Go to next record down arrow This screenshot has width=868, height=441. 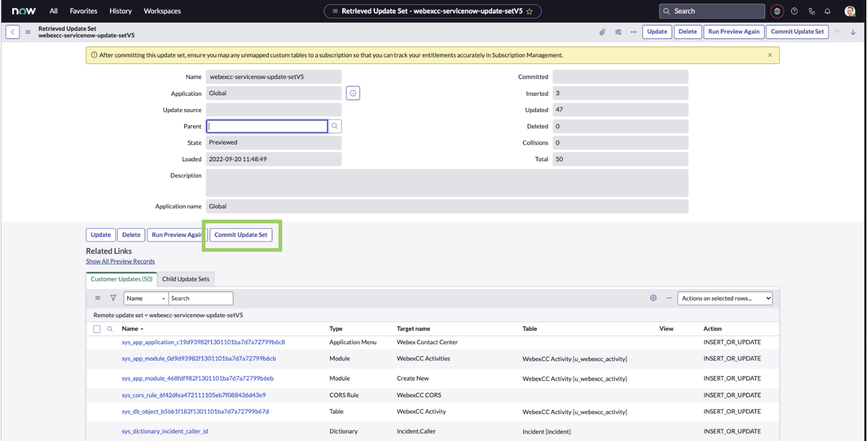tap(853, 32)
